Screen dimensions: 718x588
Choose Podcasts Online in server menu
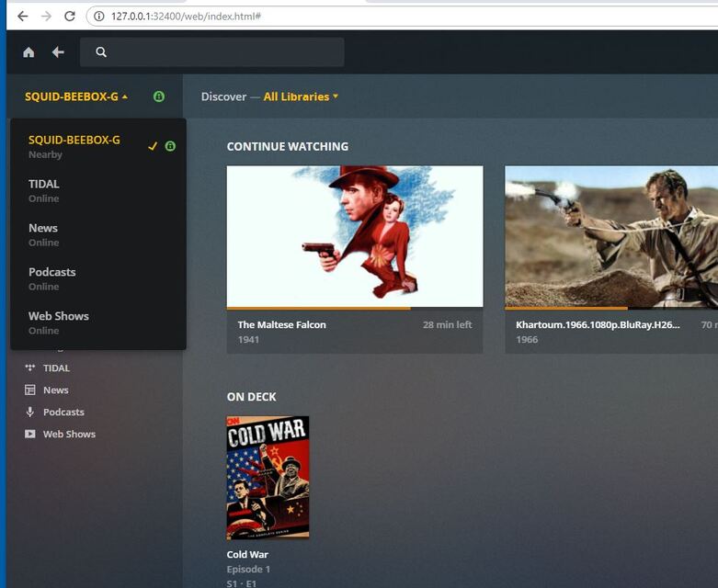pyautogui.click(x=98, y=278)
